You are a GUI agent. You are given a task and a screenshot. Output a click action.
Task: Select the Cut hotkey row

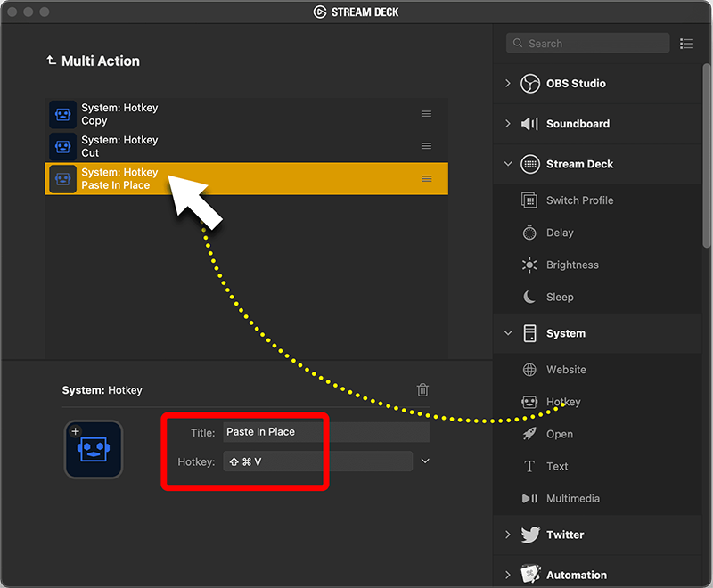[x=247, y=147]
